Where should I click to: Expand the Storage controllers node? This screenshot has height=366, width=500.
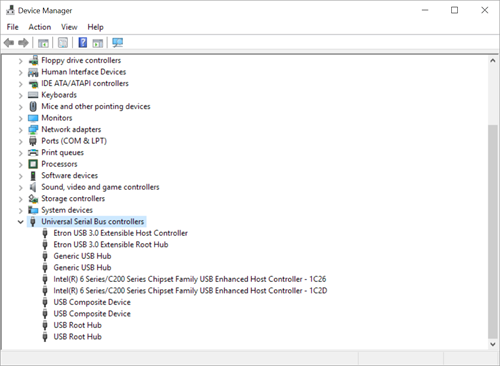tap(20, 199)
